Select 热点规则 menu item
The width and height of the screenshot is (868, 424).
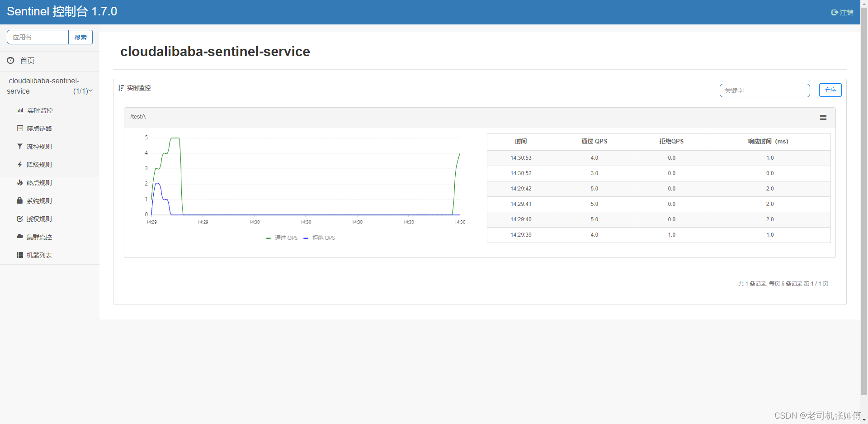[39, 183]
